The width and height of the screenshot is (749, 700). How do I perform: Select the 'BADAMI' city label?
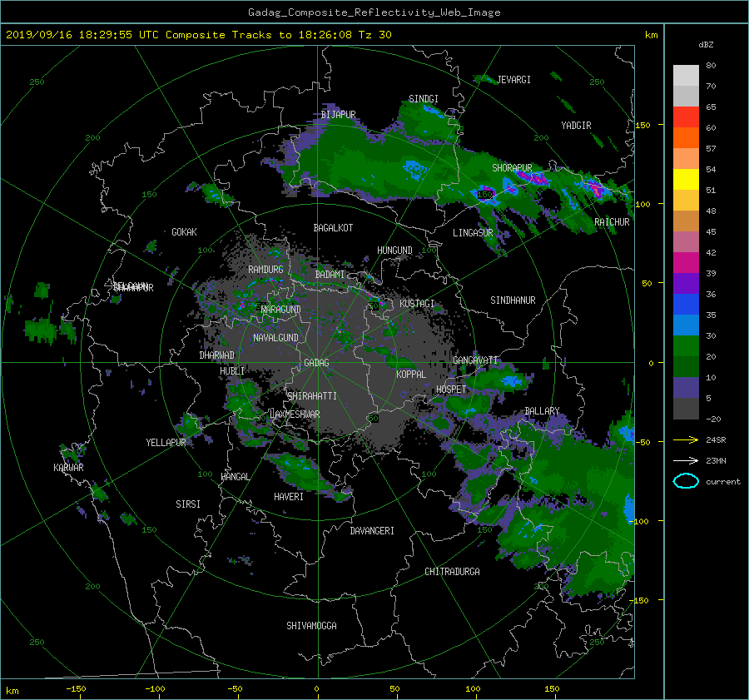(330, 275)
